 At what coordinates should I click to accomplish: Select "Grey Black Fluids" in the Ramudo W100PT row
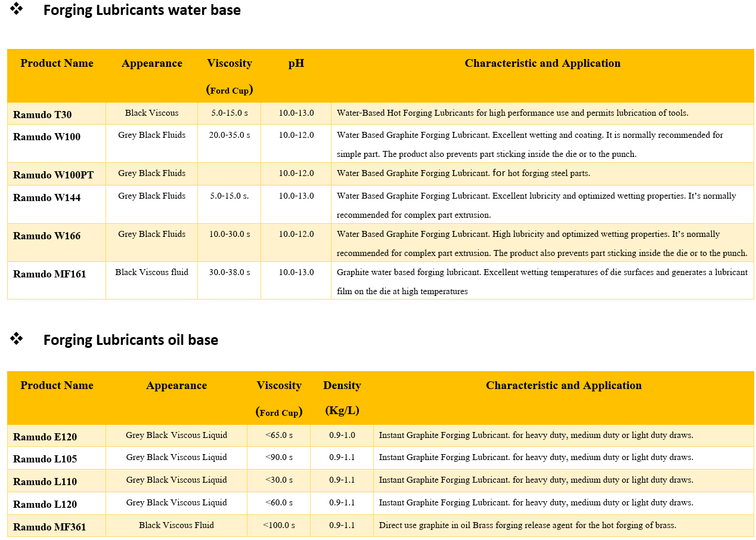click(x=151, y=173)
